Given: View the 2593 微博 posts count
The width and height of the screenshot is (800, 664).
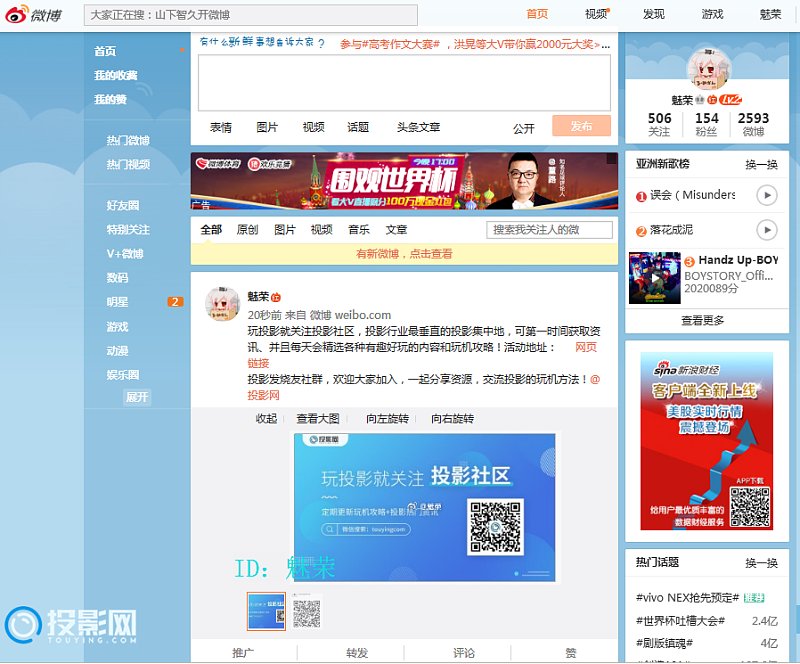Looking at the screenshot, I should coord(753,125).
